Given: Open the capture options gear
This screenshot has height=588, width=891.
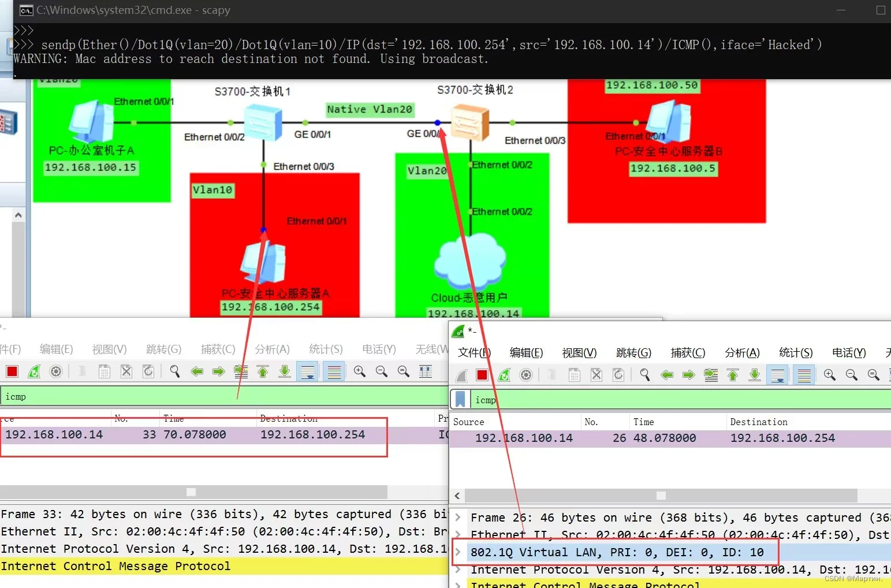Looking at the screenshot, I should point(55,371).
